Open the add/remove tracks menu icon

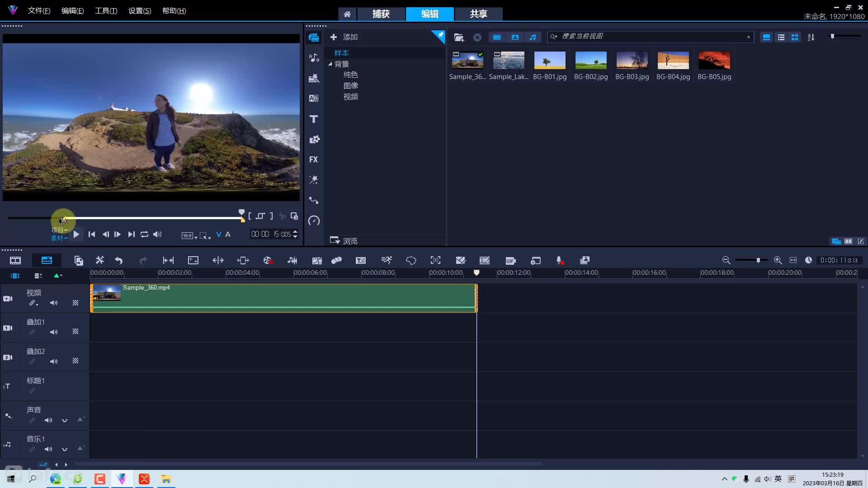click(38, 275)
